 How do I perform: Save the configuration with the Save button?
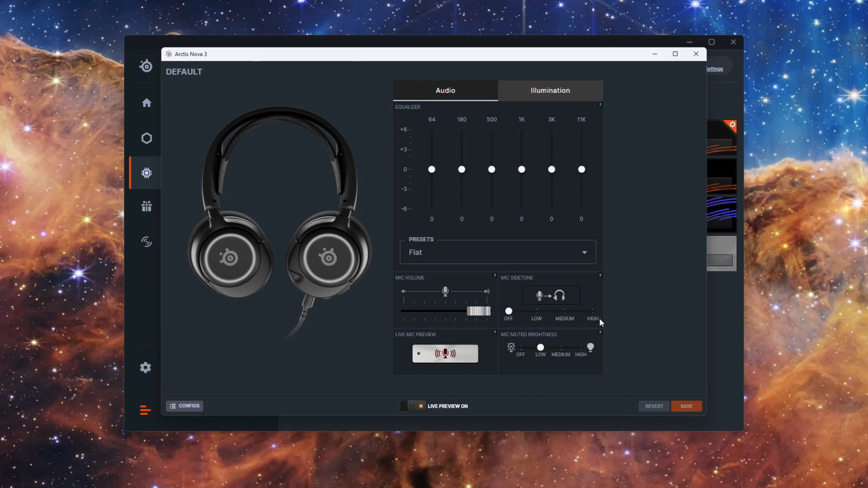coord(686,406)
